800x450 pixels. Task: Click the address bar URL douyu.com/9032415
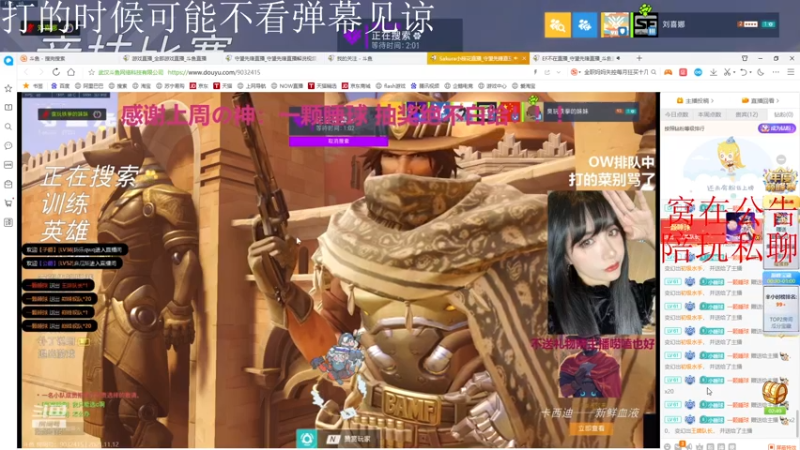click(214, 72)
